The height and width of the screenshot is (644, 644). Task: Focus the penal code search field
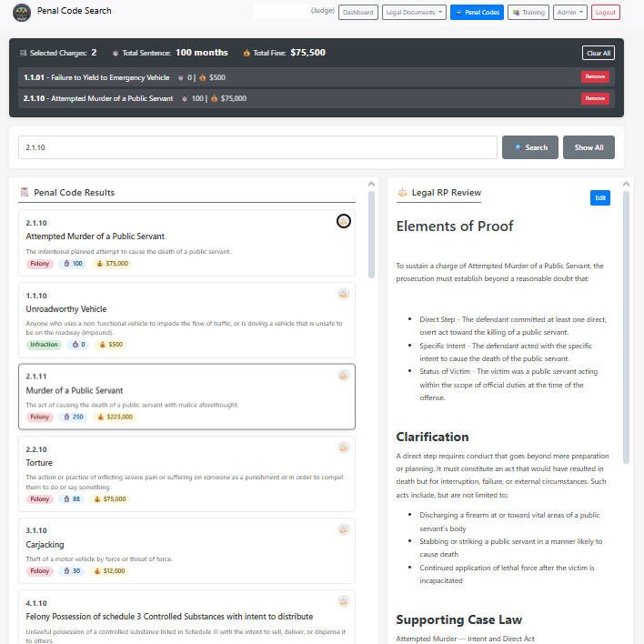258,147
